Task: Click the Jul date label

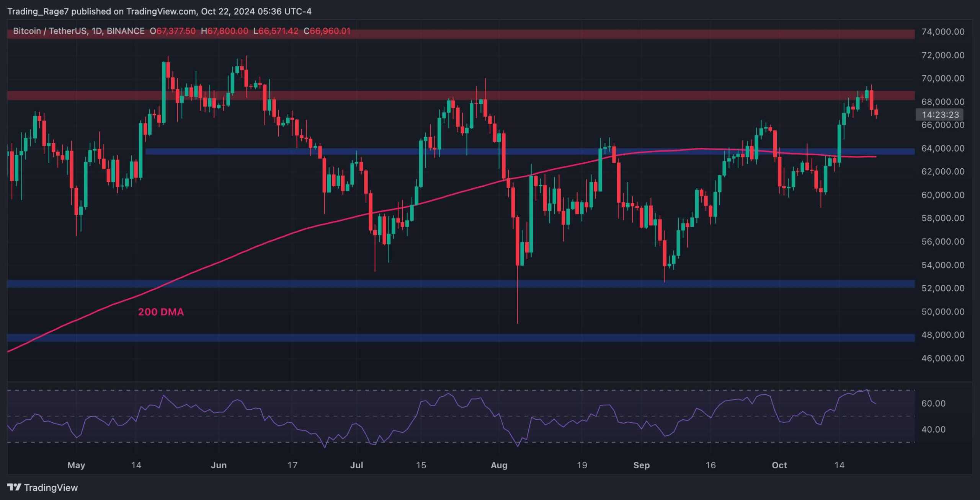Action: coord(357,466)
